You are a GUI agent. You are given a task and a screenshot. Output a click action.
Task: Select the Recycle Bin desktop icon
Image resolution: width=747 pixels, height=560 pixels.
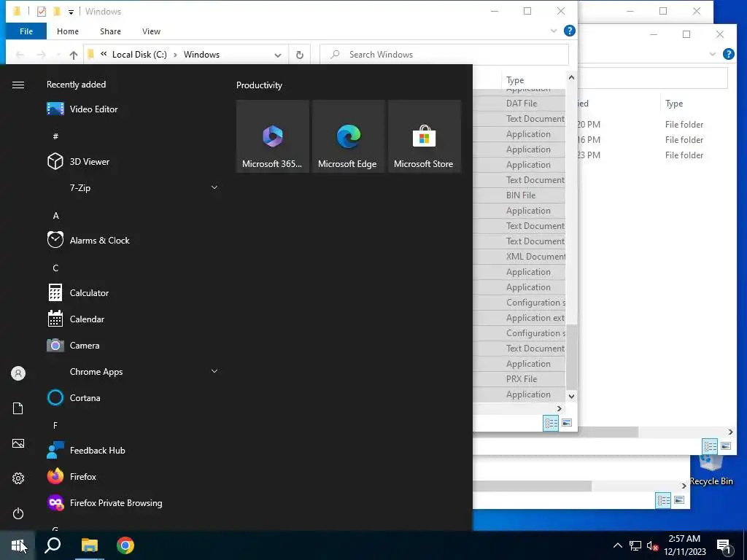click(x=711, y=470)
